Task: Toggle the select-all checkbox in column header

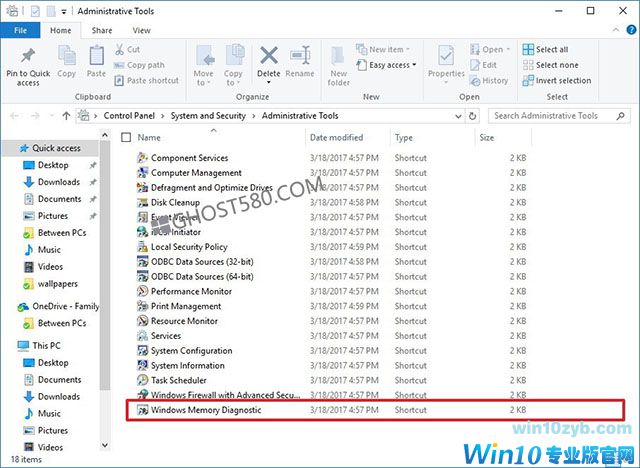Action: [x=125, y=137]
